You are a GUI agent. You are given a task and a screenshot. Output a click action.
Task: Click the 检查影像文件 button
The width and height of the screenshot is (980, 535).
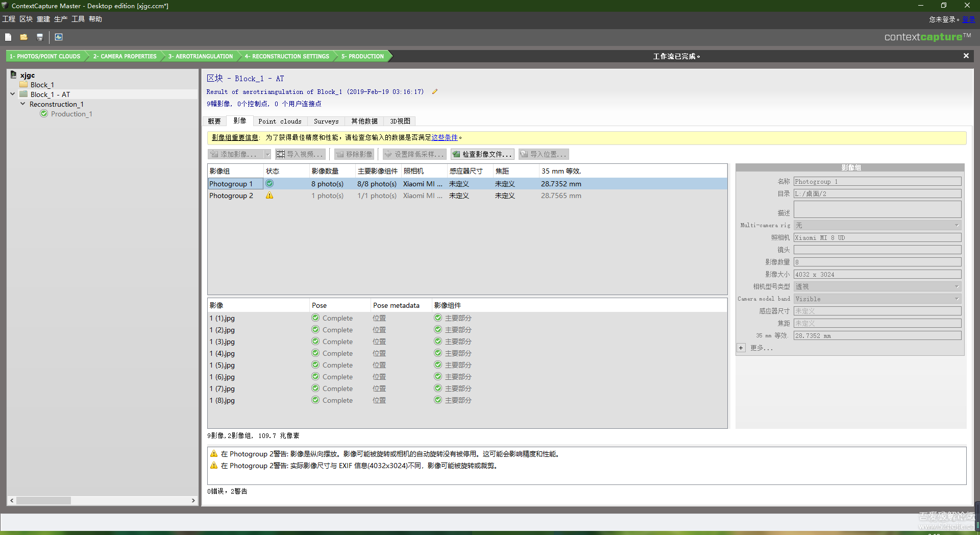[482, 154]
